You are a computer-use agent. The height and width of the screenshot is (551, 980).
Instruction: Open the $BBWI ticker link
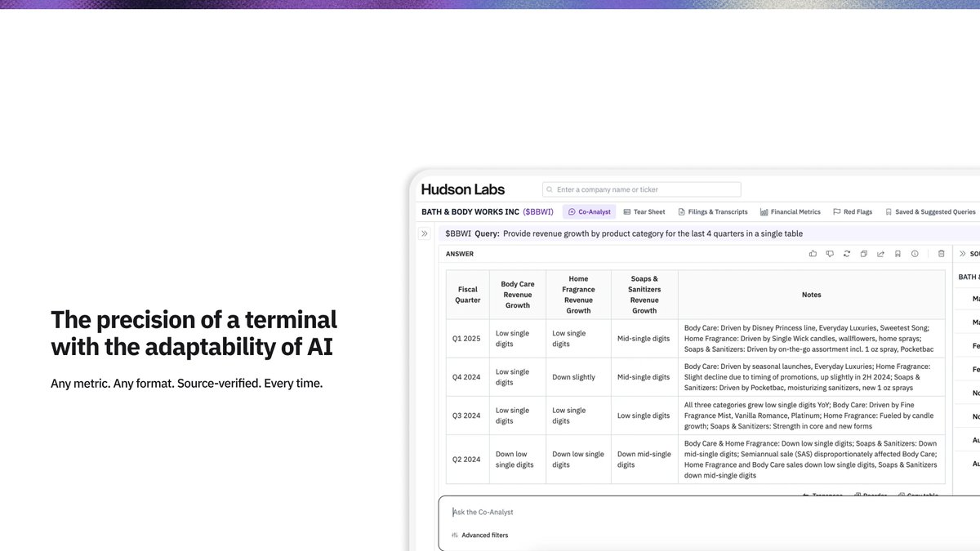(x=539, y=211)
